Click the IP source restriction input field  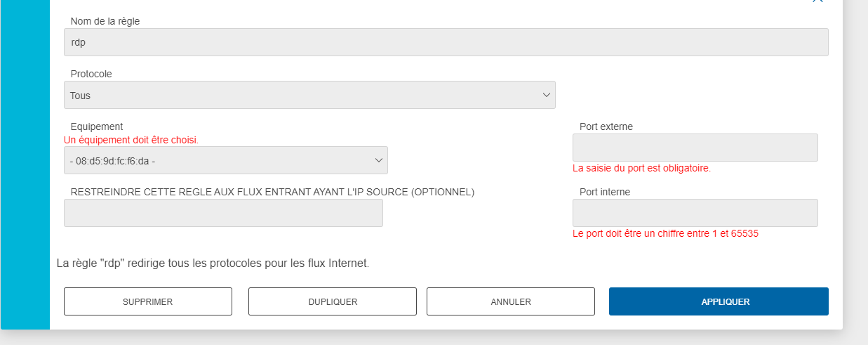point(223,213)
